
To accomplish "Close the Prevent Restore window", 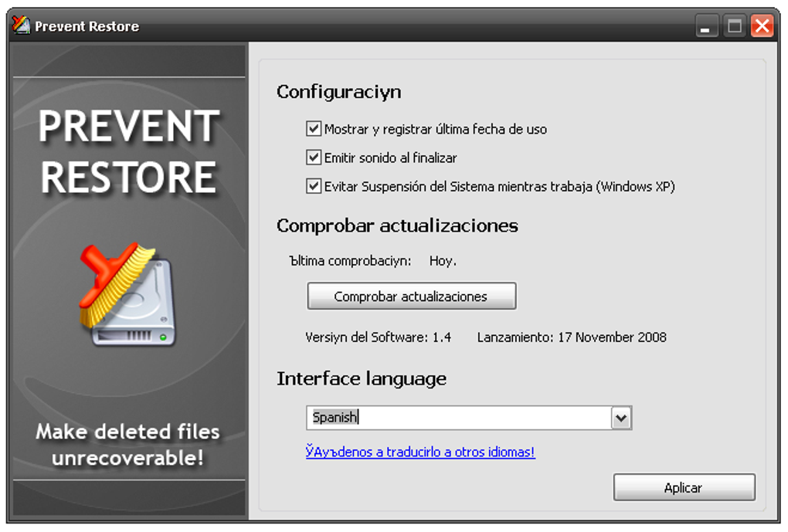I will [762, 25].
